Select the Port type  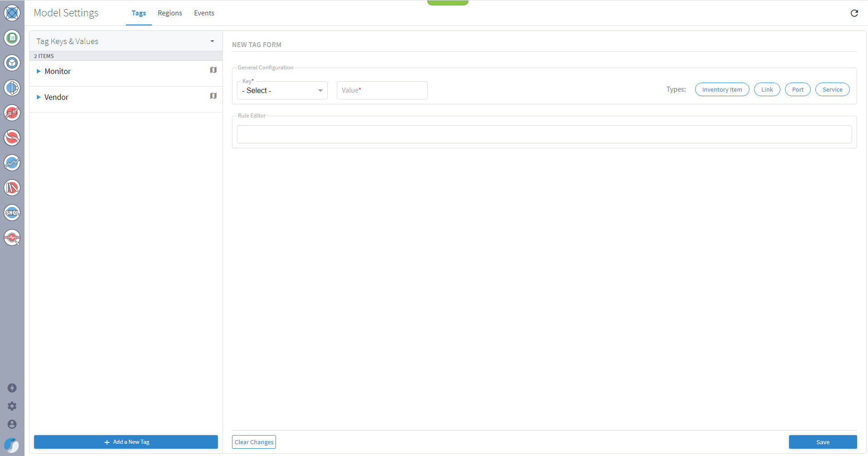pos(798,89)
